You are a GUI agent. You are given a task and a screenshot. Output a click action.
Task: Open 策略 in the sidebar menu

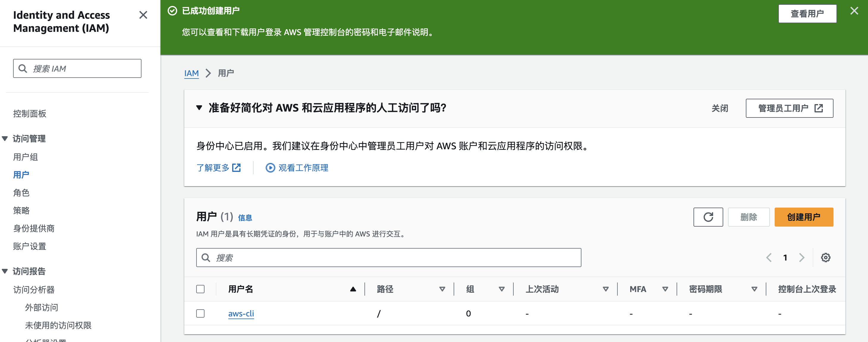tap(21, 211)
